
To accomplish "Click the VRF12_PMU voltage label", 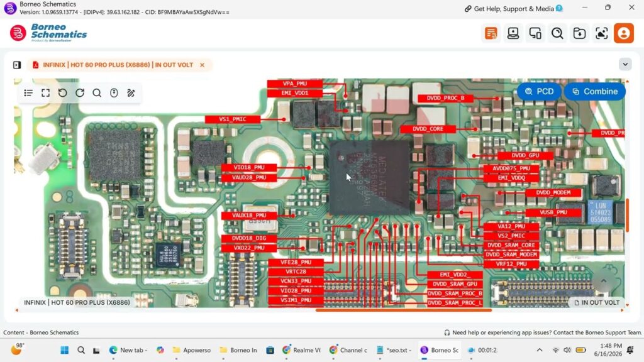I will click(x=511, y=265).
